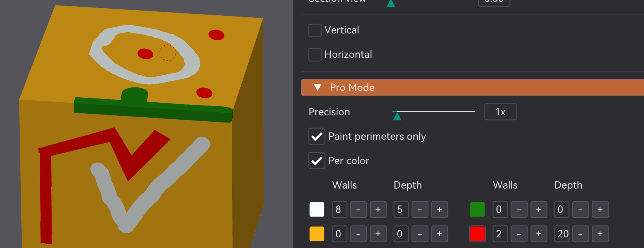Click green Walls field showing 0
644x248 pixels.
(x=500, y=209)
